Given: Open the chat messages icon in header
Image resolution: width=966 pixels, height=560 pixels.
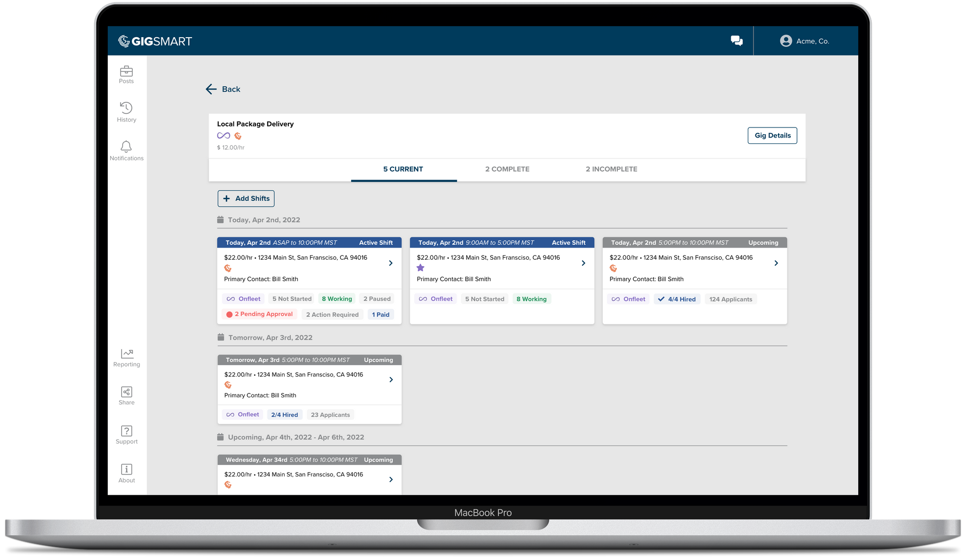Looking at the screenshot, I should tap(737, 41).
